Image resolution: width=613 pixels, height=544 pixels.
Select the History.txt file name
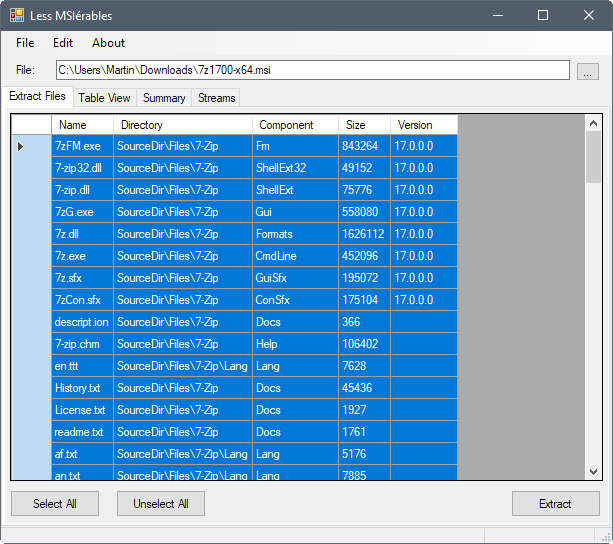tap(78, 388)
